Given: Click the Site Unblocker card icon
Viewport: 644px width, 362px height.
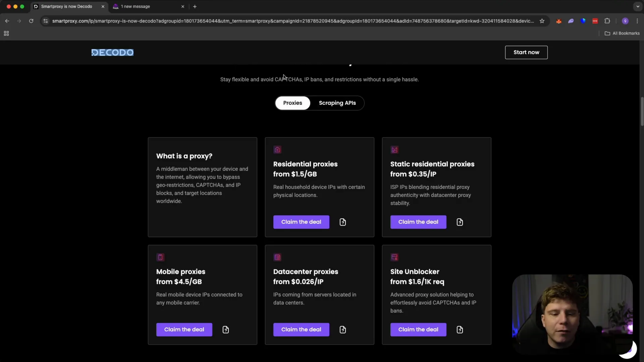Looking at the screenshot, I should [x=394, y=257].
